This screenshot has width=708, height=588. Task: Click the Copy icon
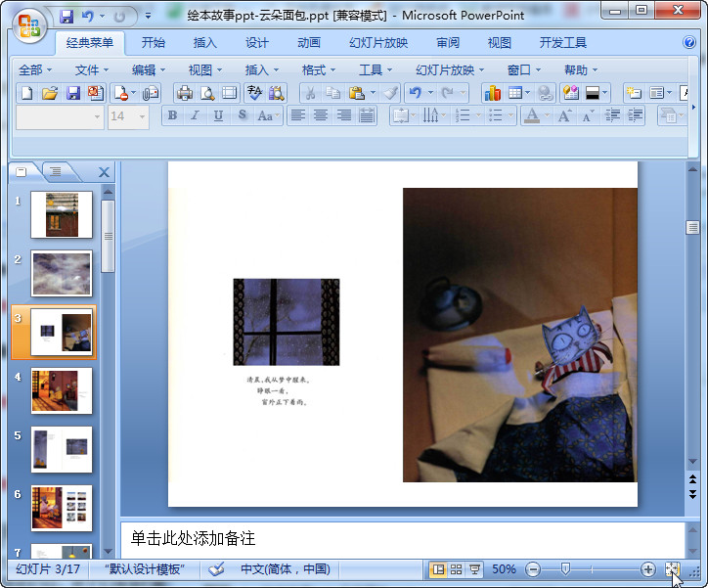[332, 93]
